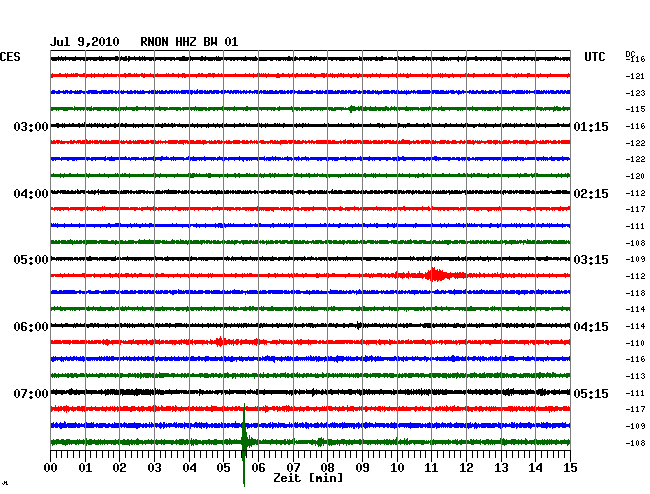This screenshot has width=650, height=494.
Task: Click the DC value -115
Action: [x=635, y=109]
